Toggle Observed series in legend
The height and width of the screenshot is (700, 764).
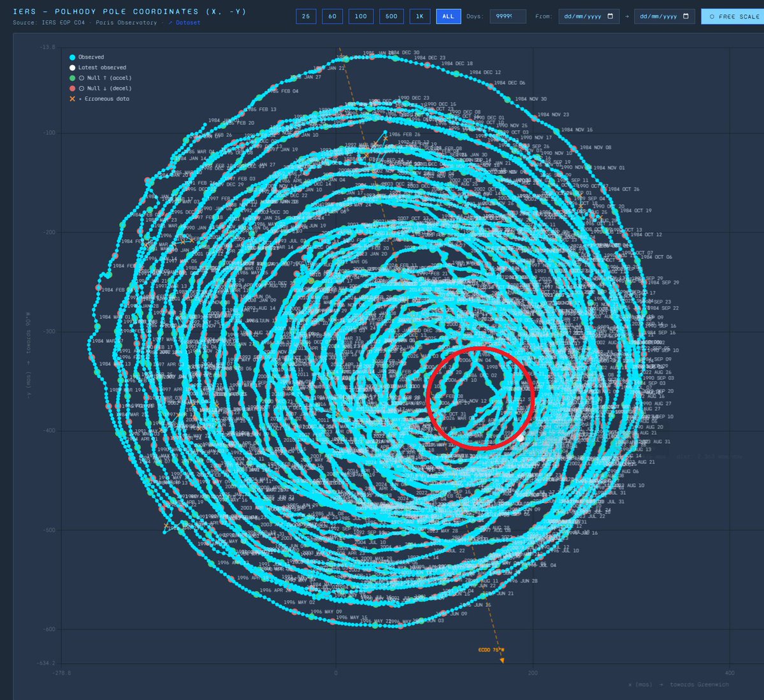pyautogui.click(x=87, y=57)
